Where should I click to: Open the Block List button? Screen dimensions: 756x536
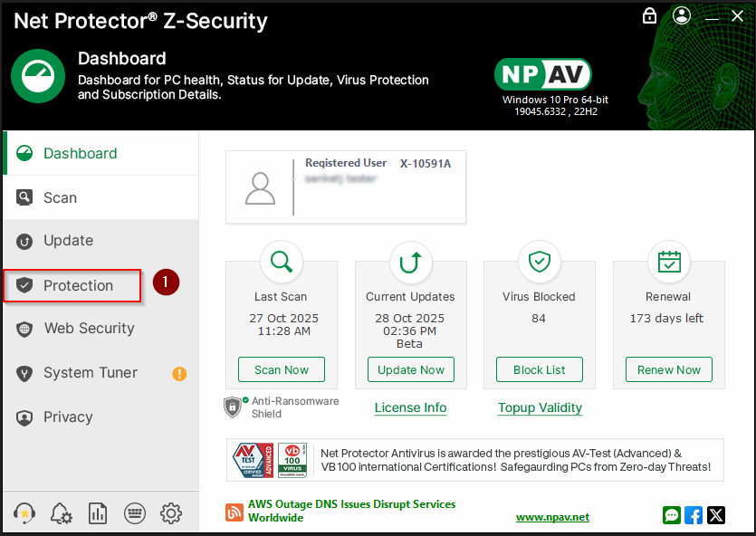[x=540, y=369]
